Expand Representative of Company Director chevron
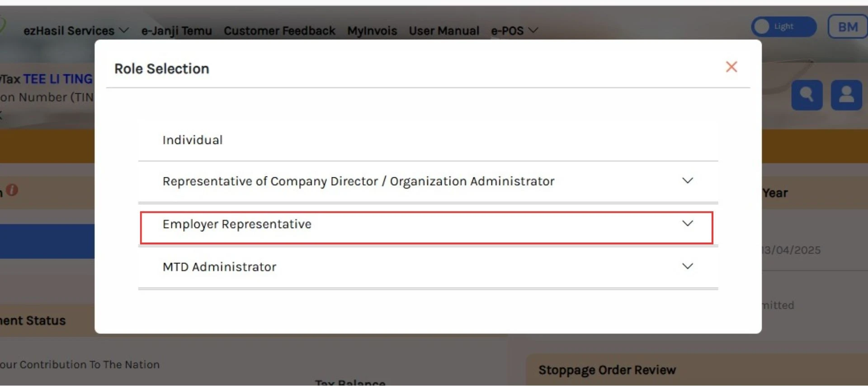The height and width of the screenshot is (386, 868). tap(687, 181)
